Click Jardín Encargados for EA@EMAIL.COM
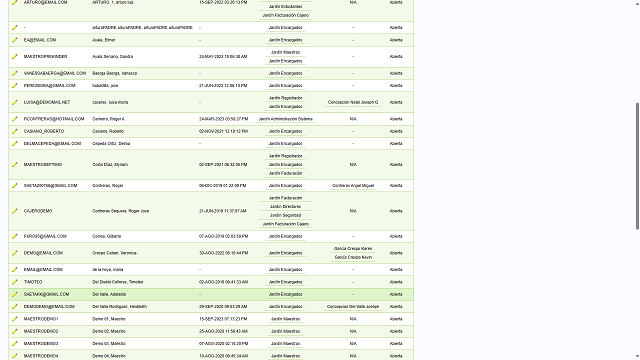The height and width of the screenshot is (360, 640). (x=285, y=40)
